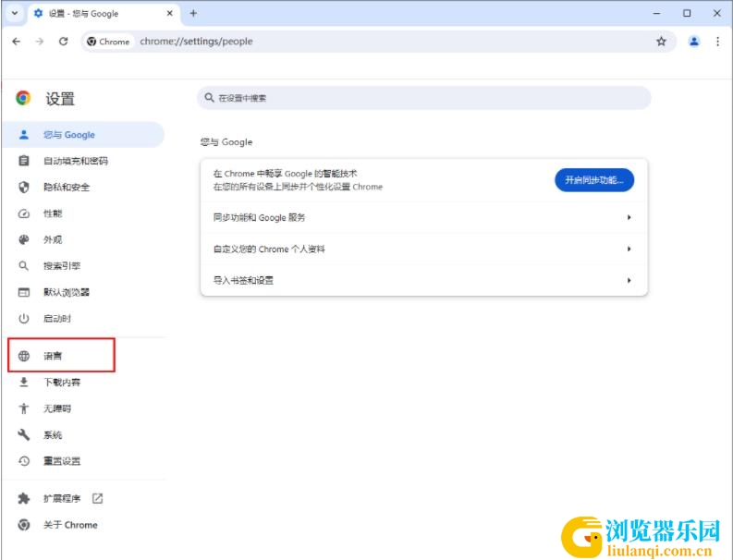Image resolution: width=733 pixels, height=560 pixels.
Task: Open the three-dot Chrome menu
Action: point(717,42)
